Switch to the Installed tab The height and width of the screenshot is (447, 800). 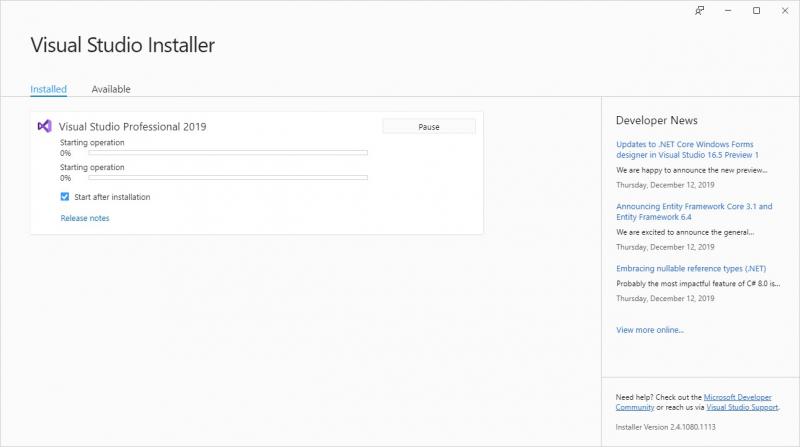click(48, 89)
